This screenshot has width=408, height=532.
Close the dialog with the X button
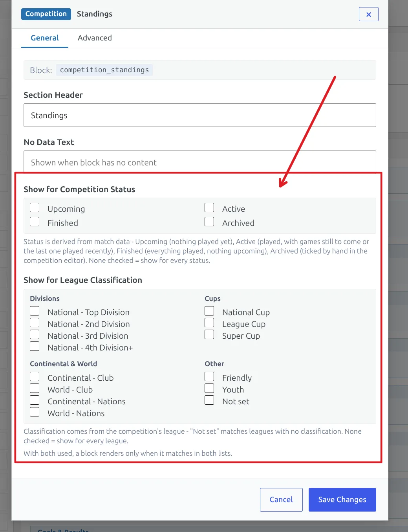pos(368,14)
